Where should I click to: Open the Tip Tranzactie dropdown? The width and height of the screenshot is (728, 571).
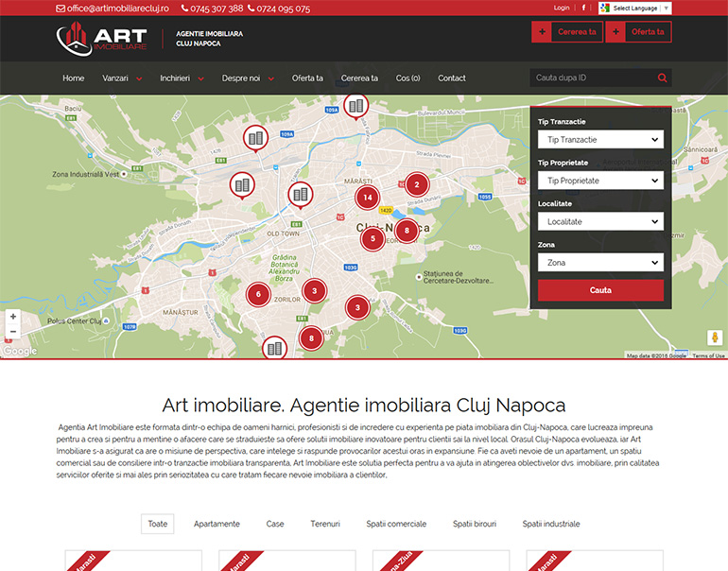600,139
